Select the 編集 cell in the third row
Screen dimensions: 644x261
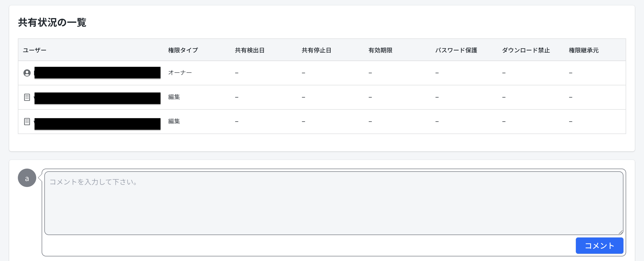point(174,121)
